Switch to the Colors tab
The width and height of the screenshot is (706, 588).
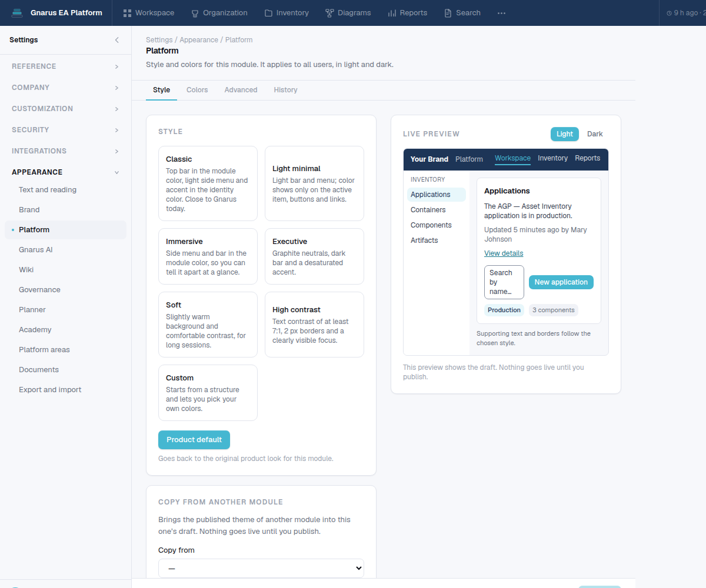(197, 90)
